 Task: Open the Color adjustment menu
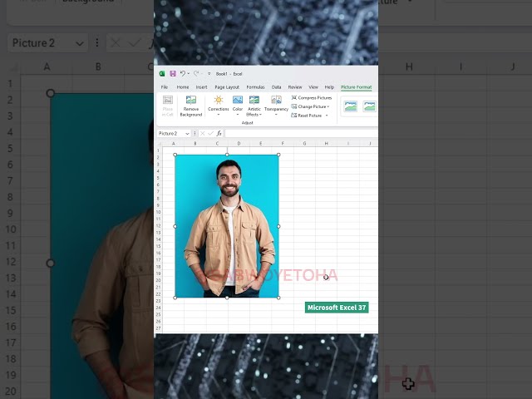point(238,106)
